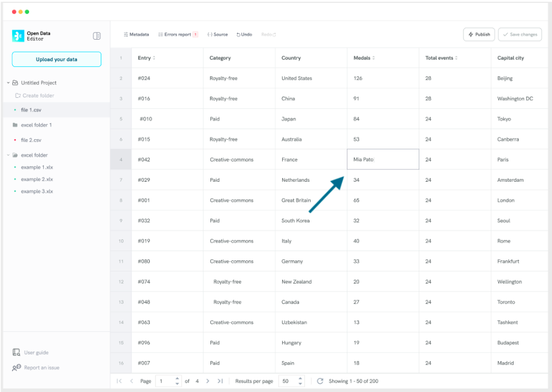Sort by the Total events column
Image resolution: width=552 pixels, height=392 pixels.
456,58
